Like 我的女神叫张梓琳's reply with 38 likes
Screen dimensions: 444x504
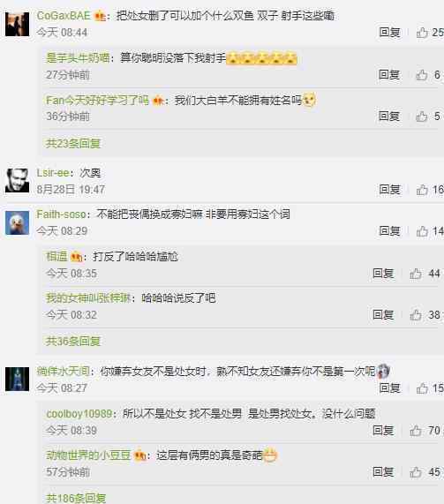click(416, 315)
